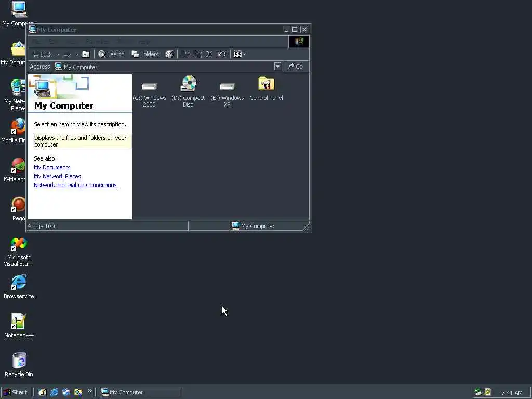This screenshot has height=399, width=532.
Task: Close the My Computer window
Action: [304, 30]
